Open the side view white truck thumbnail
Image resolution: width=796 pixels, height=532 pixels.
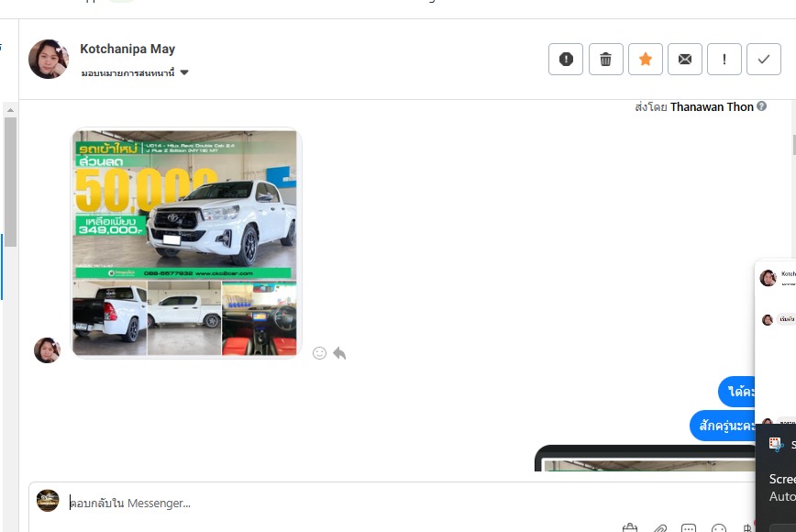pos(184,318)
